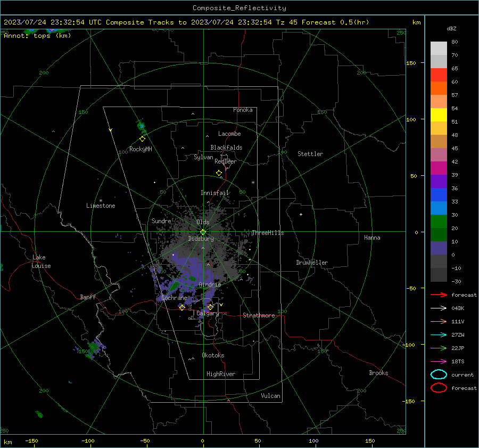
Task: Click the Blackfalds city label
Action: [226, 148]
